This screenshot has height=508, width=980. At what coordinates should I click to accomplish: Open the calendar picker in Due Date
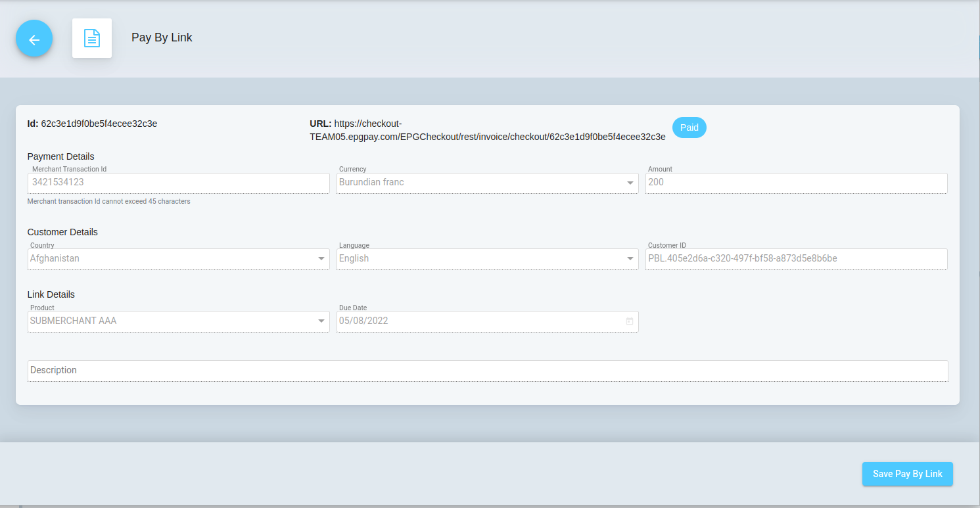[629, 321]
